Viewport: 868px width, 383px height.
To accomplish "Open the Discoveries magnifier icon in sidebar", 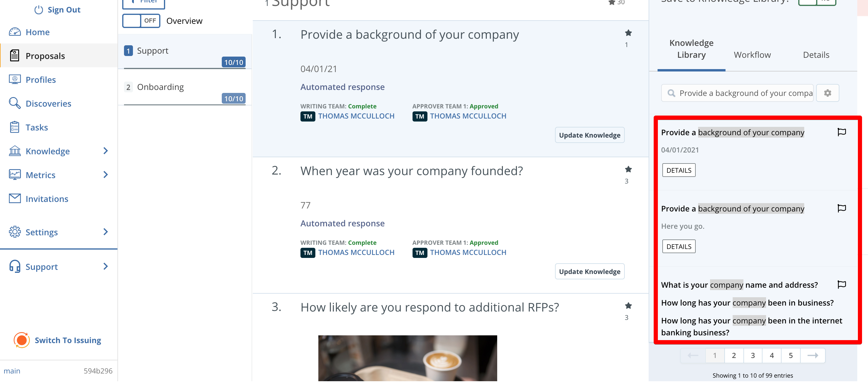I will pyautogui.click(x=15, y=103).
